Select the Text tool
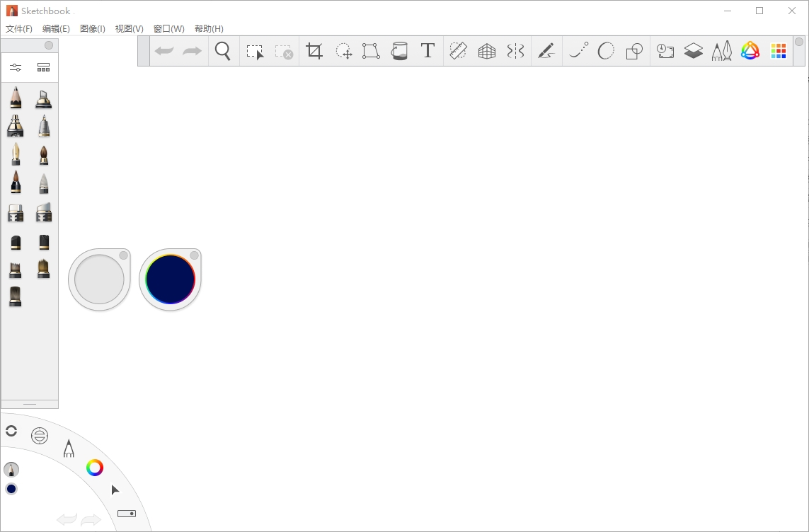Screen dimensions: 809x532 pyautogui.click(x=428, y=51)
